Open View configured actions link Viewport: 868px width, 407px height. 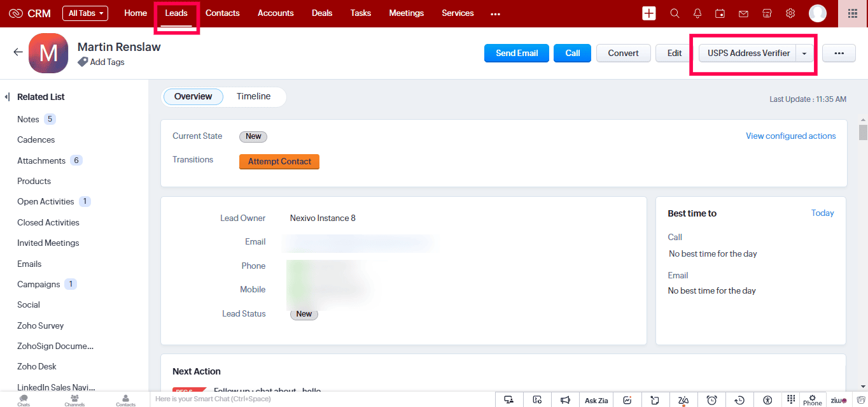(791, 136)
